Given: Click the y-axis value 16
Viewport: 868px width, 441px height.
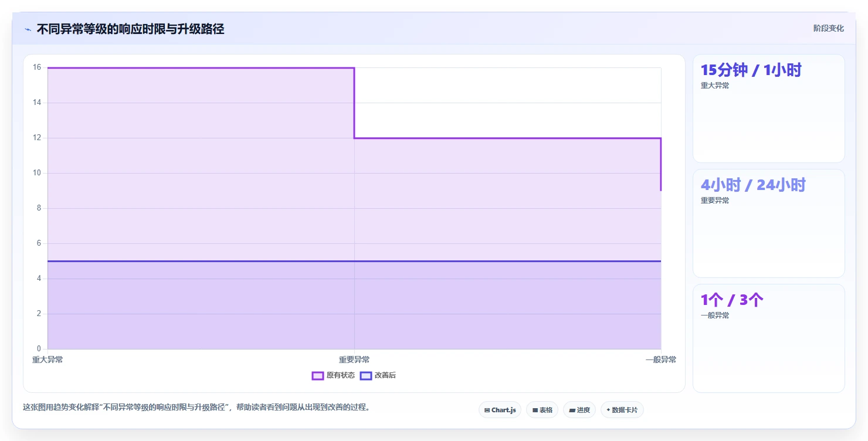Looking at the screenshot, I should click(x=37, y=67).
